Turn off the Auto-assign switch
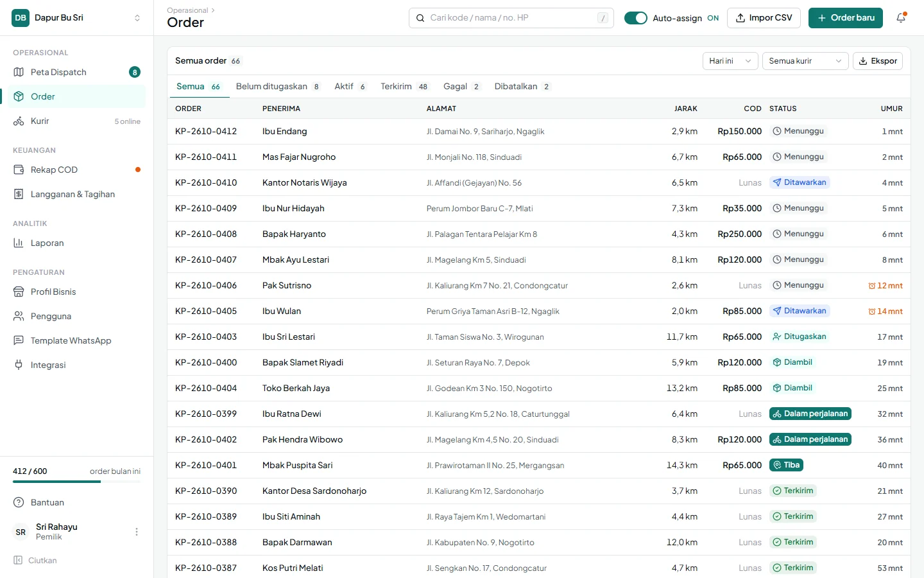This screenshot has height=578, width=924. pos(636,18)
